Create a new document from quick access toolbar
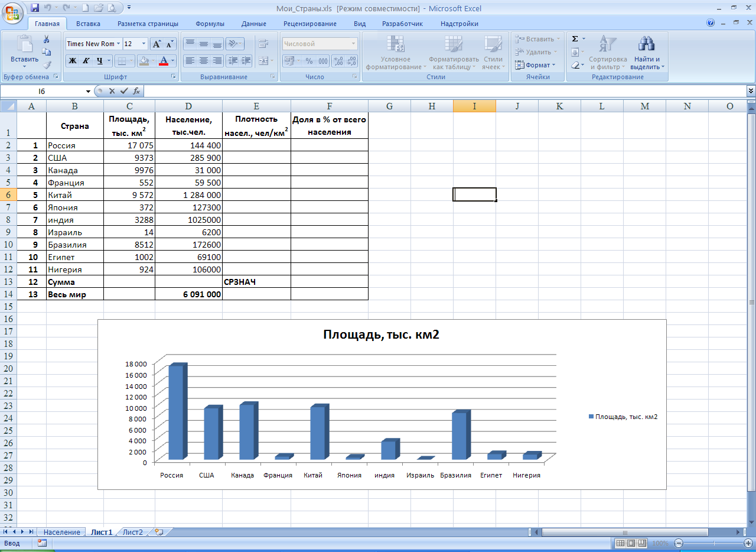The image size is (756, 552). pos(86,8)
